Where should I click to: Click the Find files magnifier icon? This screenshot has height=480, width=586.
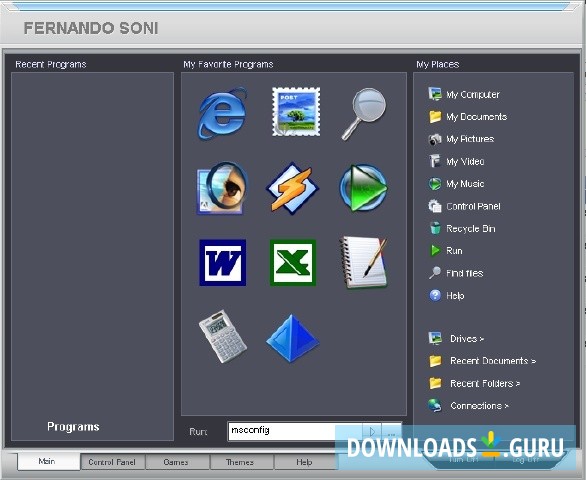tap(435, 273)
